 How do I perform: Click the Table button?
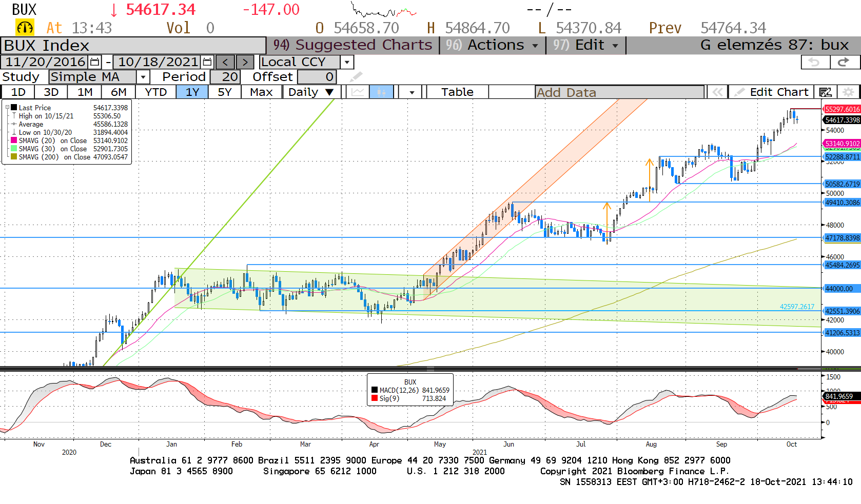[457, 92]
